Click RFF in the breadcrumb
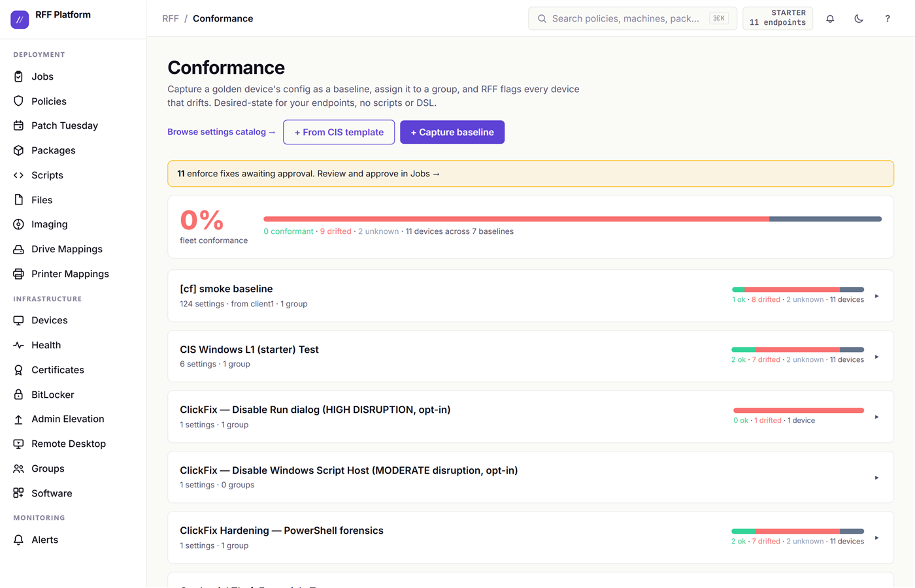Viewport: 915px width, 588px height. pyautogui.click(x=170, y=18)
